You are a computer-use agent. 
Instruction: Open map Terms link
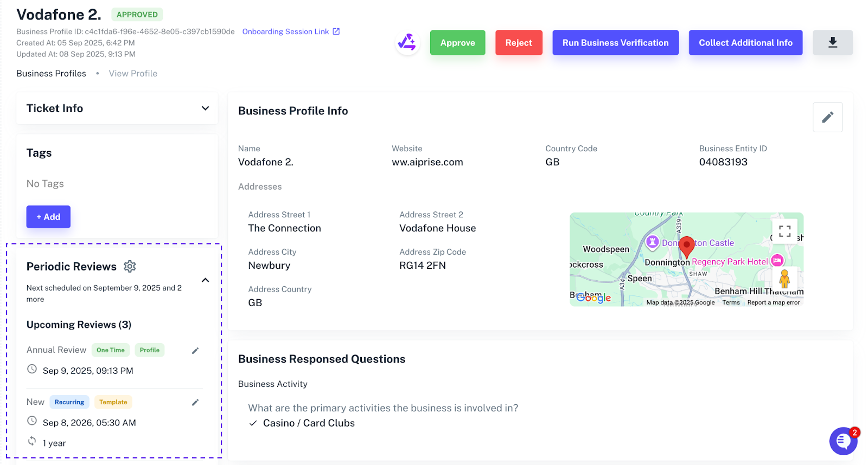(x=731, y=302)
